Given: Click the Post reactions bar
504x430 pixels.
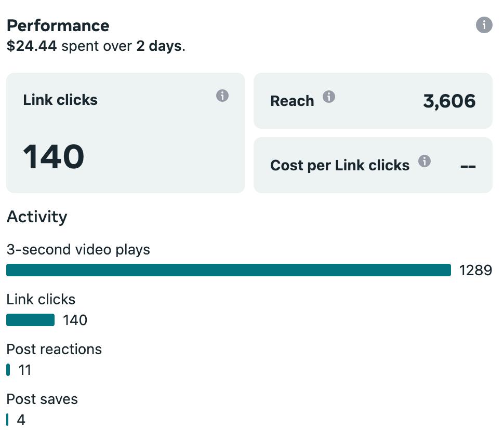Looking at the screenshot, I should pos(8,370).
